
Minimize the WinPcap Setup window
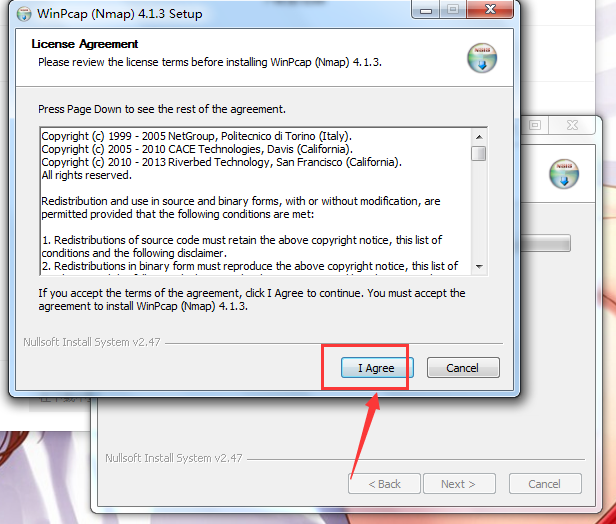[x=426, y=10]
